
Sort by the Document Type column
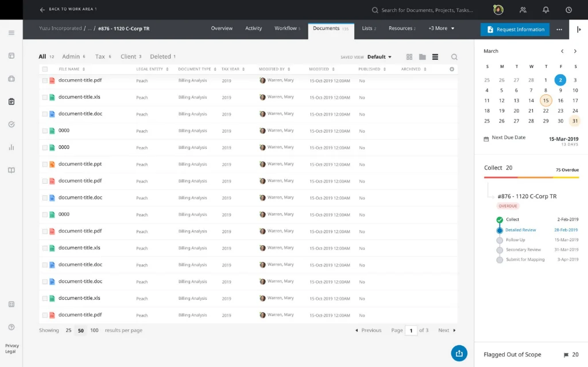point(197,69)
